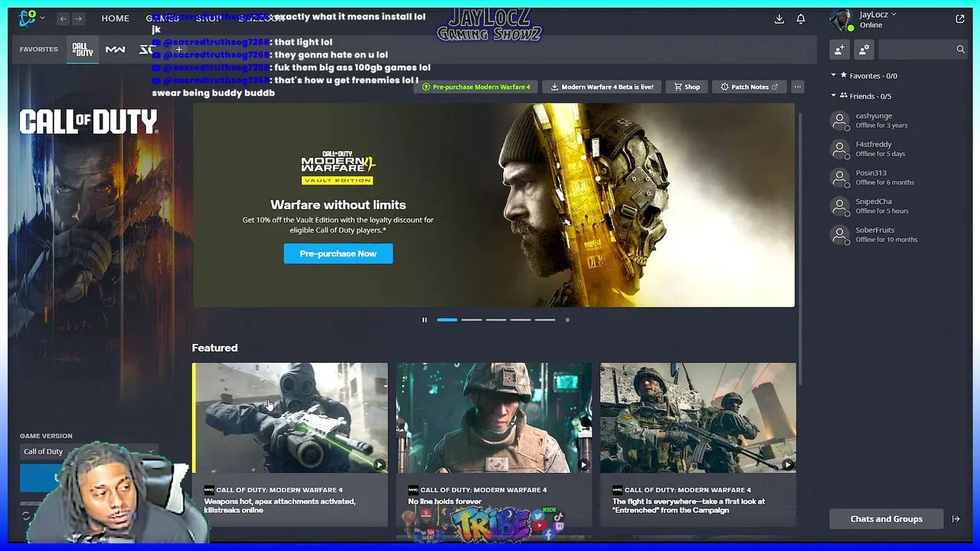Open the HOME tab

(x=116, y=18)
